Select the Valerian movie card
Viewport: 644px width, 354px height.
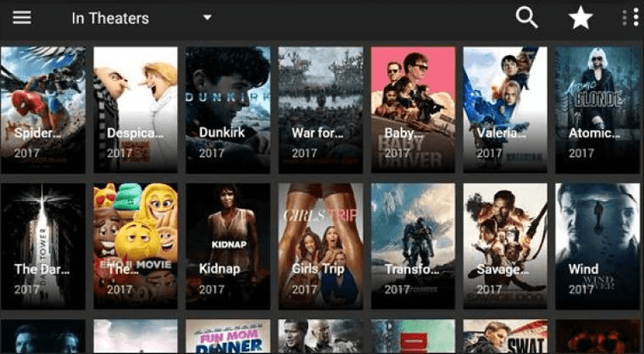(x=505, y=110)
